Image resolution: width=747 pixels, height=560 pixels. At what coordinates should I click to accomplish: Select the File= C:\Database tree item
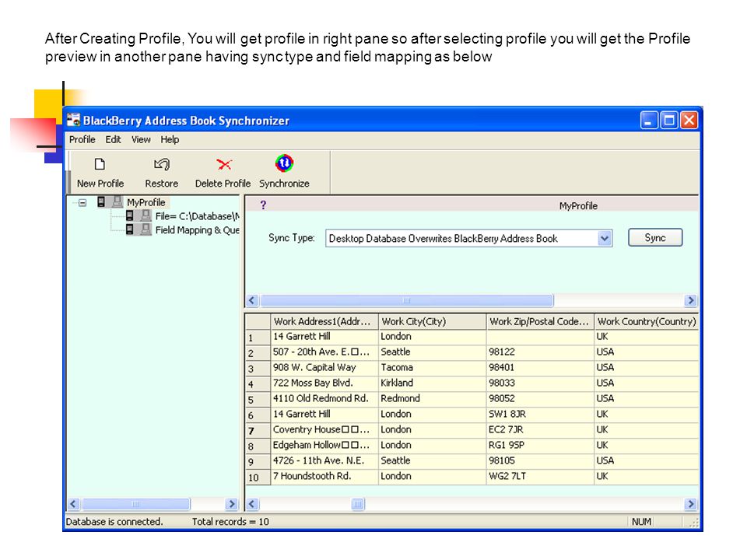[197, 216]
